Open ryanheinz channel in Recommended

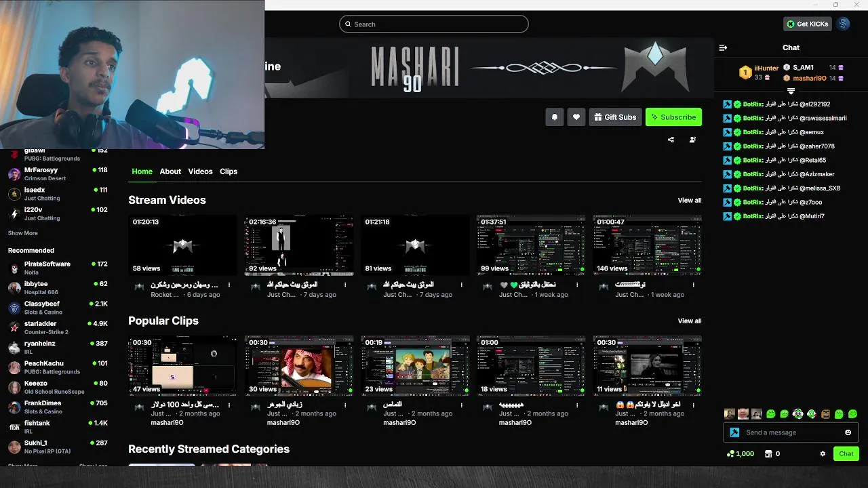(58, 348)
